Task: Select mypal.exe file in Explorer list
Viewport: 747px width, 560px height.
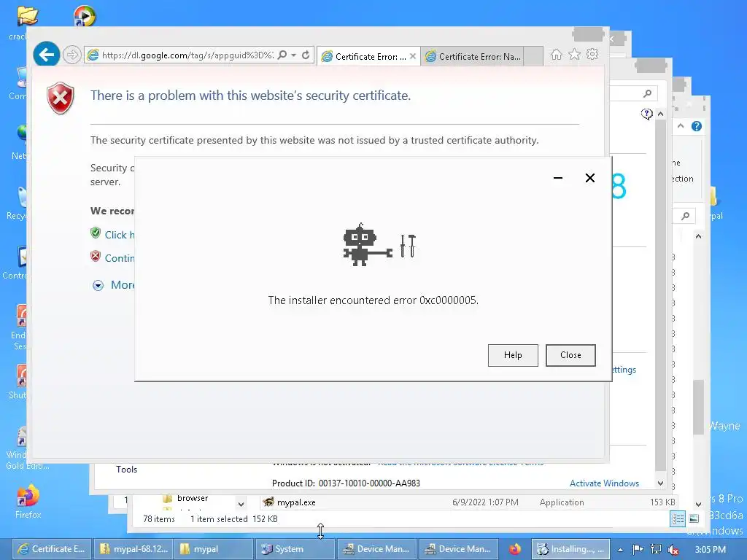Action: click(x=296, y=502)
